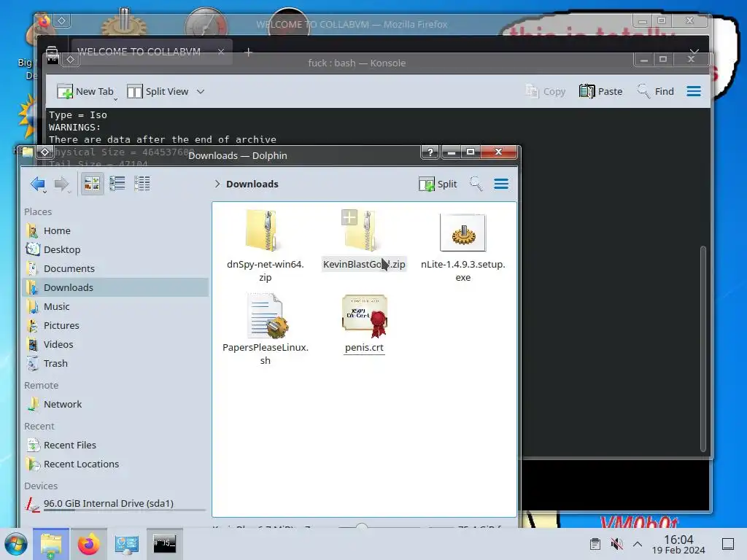Image resolution: width=747 pixels, height=560 pixels.
Task: Close WELCOME TO COLLABVM Firefox tab
Action: (x=221, y=52)
